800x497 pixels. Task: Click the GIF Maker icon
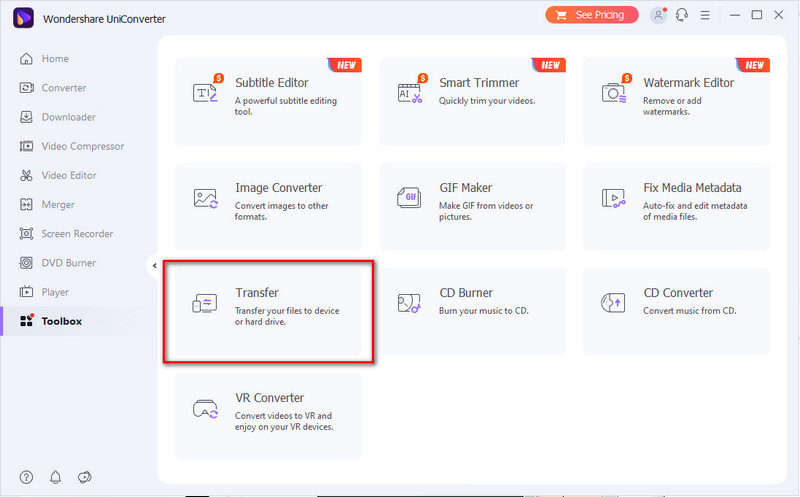pyautogui.click(x=409, y=197)
